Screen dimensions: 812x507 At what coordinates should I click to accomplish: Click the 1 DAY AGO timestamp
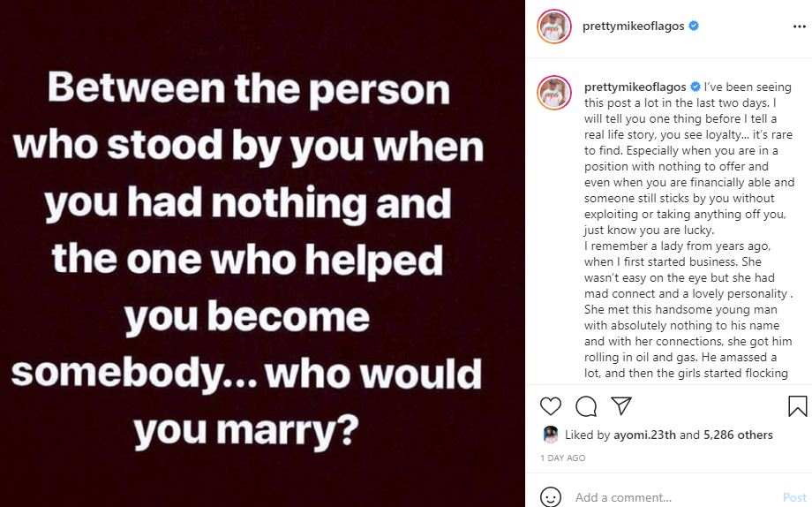point(563,458)
